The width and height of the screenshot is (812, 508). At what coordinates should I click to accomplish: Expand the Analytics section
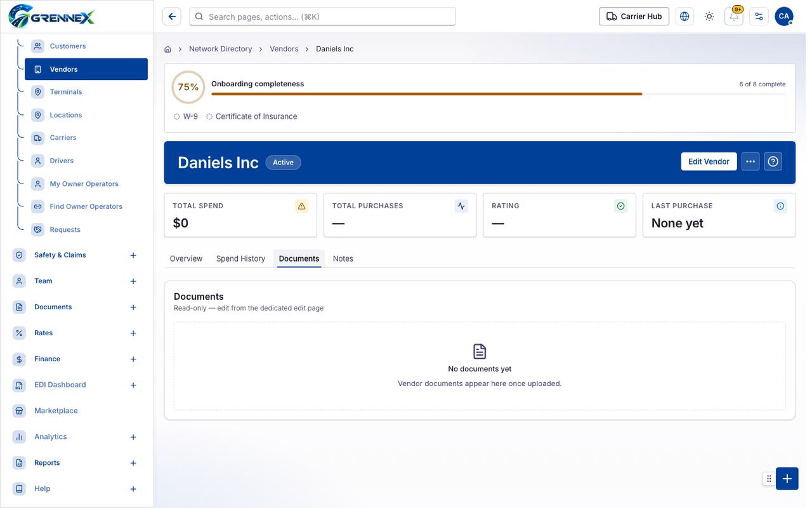(133, 437)
